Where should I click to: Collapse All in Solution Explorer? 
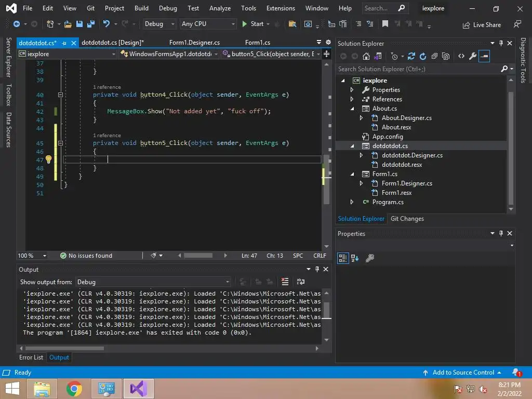point(434,56)
